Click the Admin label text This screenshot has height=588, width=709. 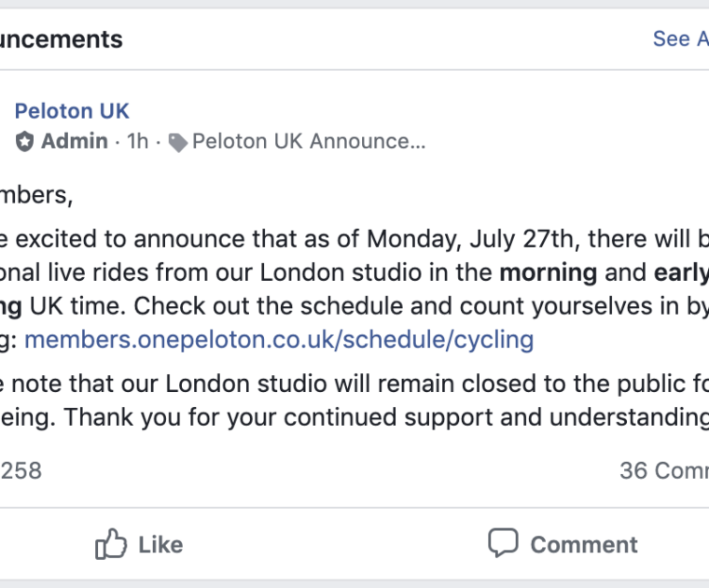point(75,142)
